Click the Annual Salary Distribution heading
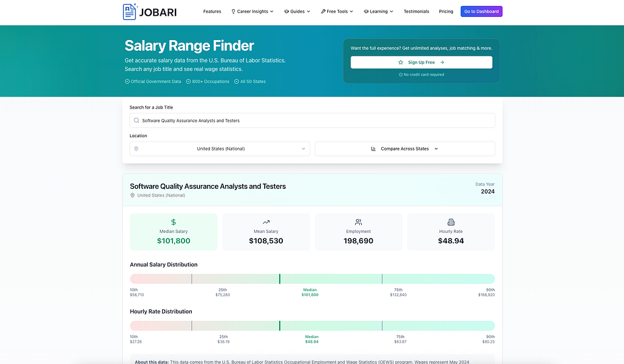Viewport: 624px width, 364px height. click(x=163, y=265)
